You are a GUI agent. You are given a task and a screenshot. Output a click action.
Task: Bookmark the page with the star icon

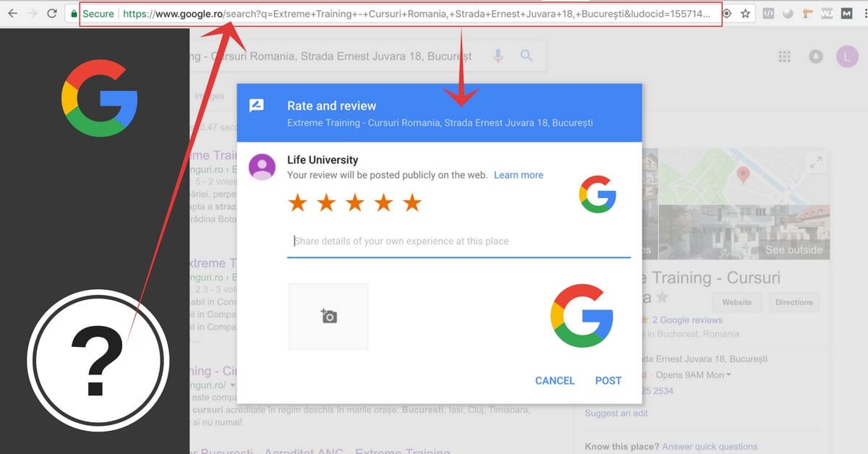[x=745, y=12]
